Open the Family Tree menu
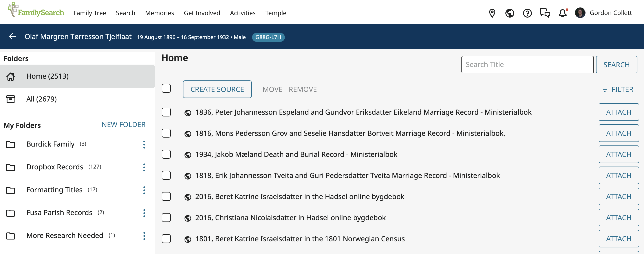Viewport: 644px width, 254px height. [x=90, y=13]
